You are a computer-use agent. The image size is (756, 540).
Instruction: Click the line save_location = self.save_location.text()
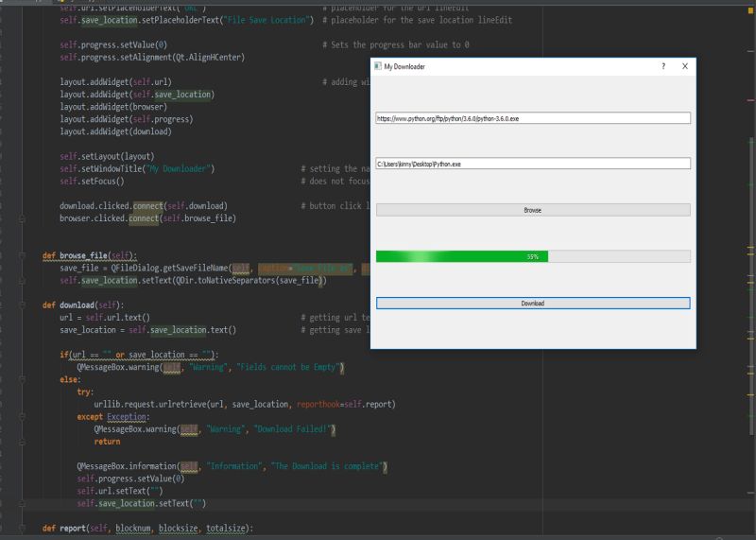click(148, 330)
